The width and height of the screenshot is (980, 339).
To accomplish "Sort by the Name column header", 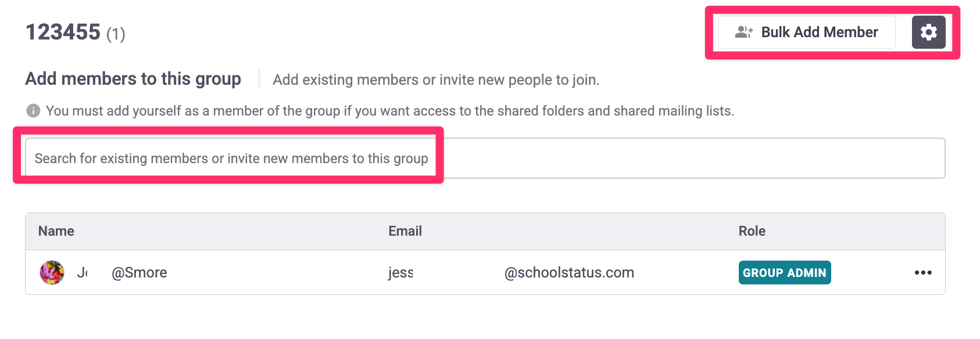I will [56, 231].
